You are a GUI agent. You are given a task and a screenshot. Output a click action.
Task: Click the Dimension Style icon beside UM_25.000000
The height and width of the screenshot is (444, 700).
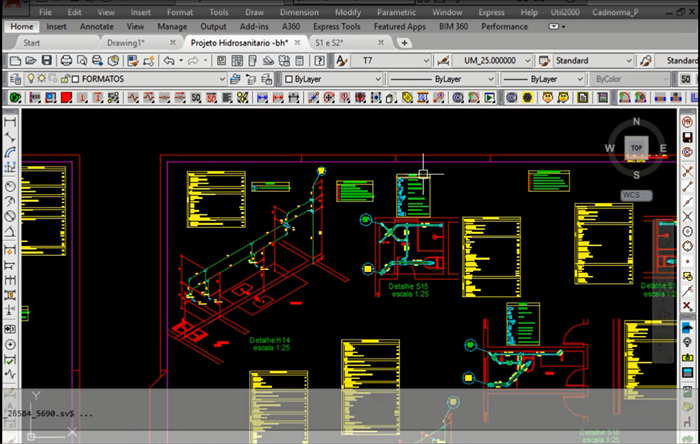pyautogui.click(x=443, y=61)
